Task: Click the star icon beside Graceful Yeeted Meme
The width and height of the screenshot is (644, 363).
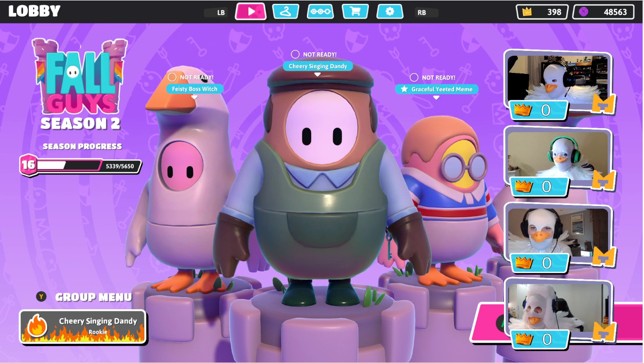Action: [x=404, y=89]
